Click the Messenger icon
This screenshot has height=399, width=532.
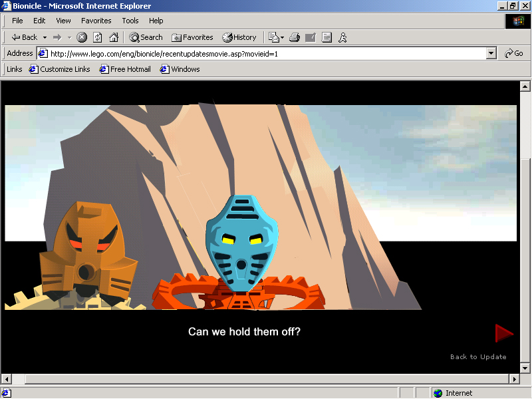tap(342, 37)
